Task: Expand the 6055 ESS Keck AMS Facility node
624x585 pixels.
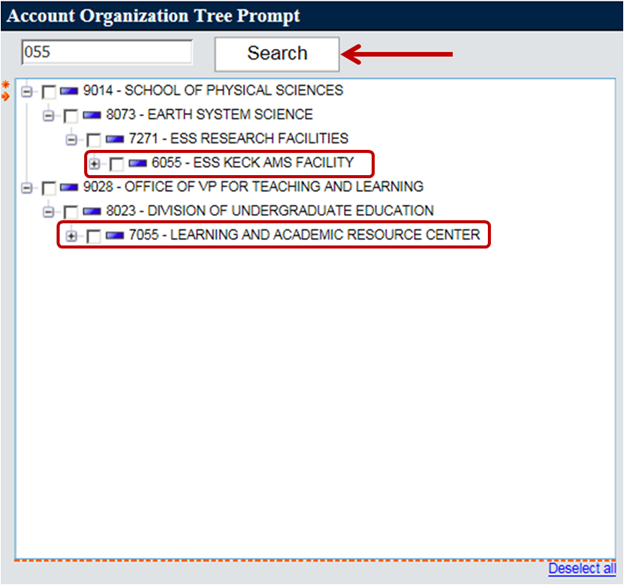Action: coord(95,164)
